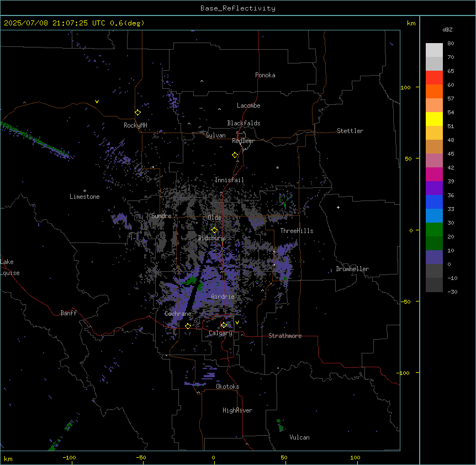The image size is (476, 465).
Task: Click the km unit label at top right
Action: [411, 23]
